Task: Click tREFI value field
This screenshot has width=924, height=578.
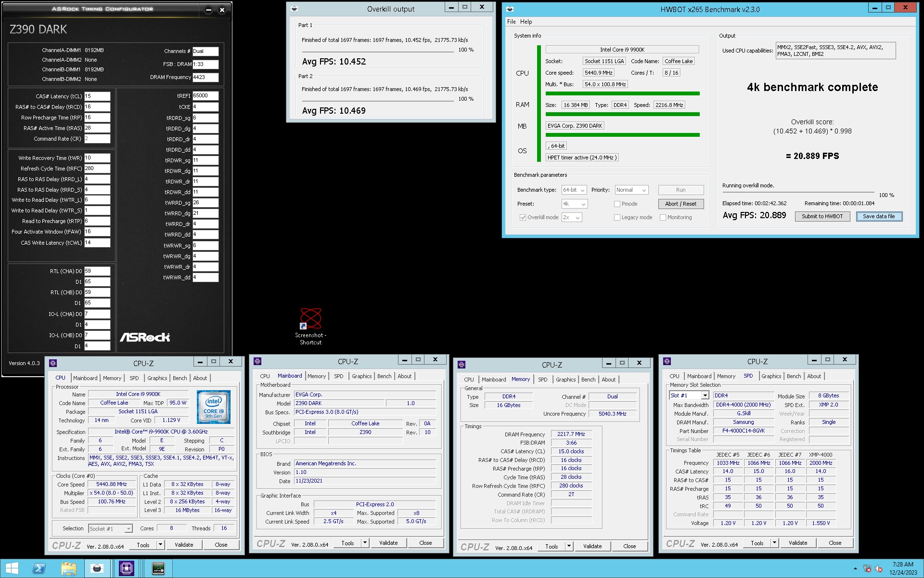Action: click(205, 96)
